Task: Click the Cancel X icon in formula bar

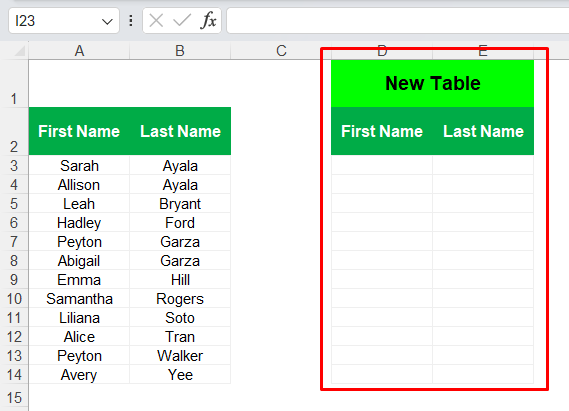Action: 156,21
